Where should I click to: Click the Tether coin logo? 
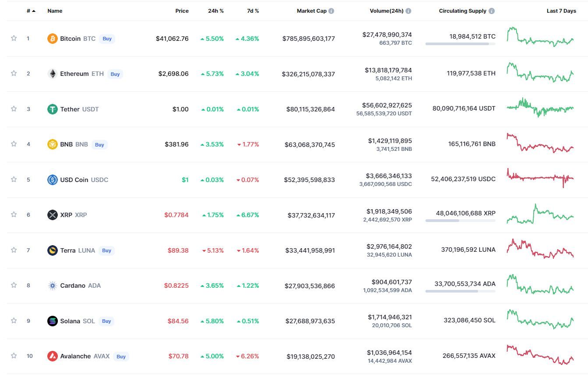tap(53, 109)
